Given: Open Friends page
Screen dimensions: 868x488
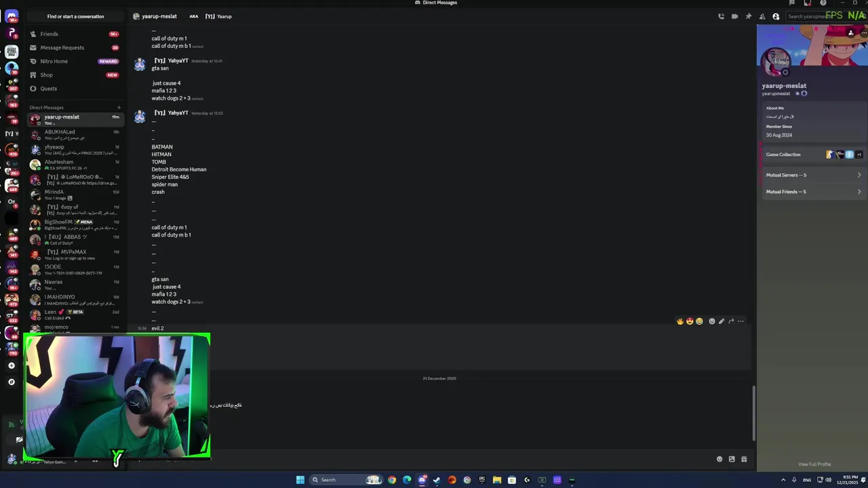Looking at the screenshot, I should [x=75, y=34].
